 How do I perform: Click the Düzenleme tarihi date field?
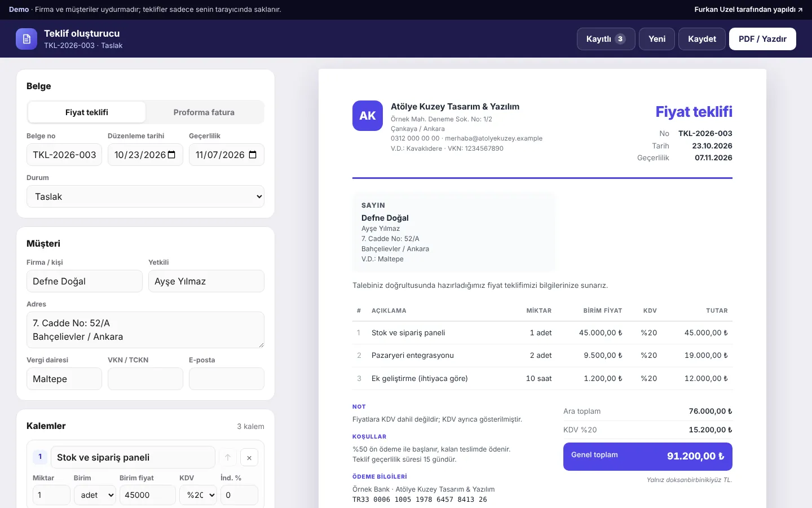pyautogui.click(x=145, y=155)
